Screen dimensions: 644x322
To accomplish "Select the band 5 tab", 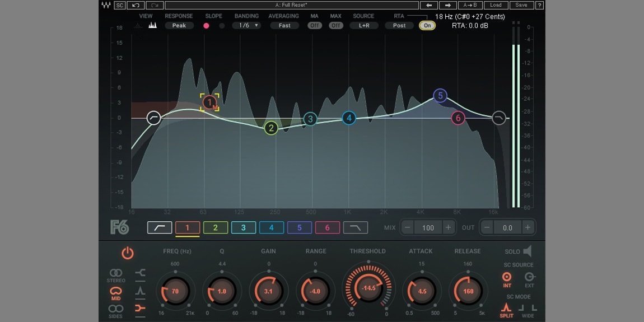I will [x=300, y=227].
